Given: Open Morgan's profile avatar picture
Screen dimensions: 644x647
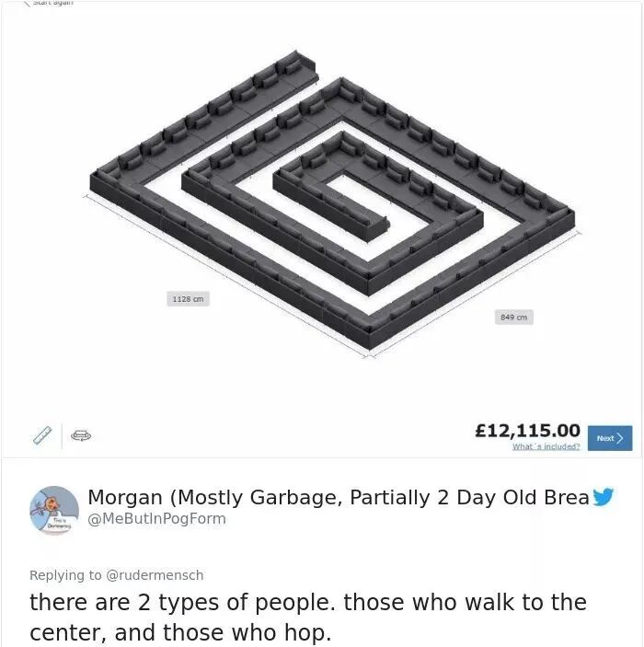Looking at the screenshot, I should (54, 511).
